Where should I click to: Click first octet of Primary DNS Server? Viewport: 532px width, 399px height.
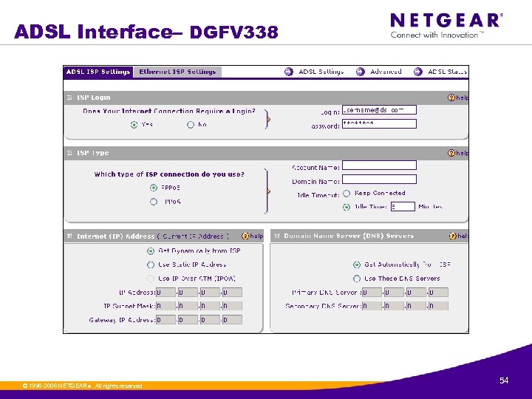click(x=372, y=292)
